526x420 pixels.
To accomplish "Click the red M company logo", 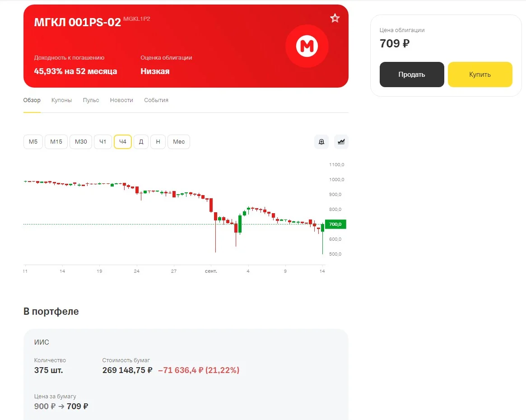I will (307, 46).
